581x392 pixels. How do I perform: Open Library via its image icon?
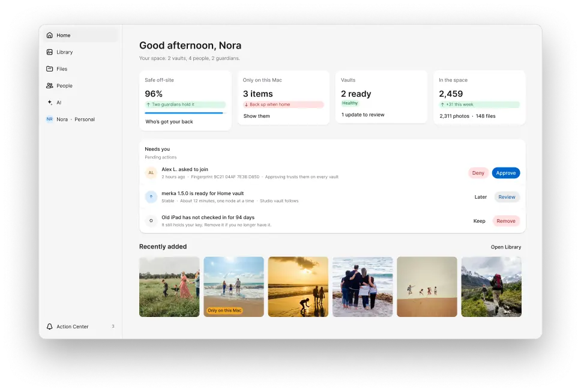(x=49, y=52)
